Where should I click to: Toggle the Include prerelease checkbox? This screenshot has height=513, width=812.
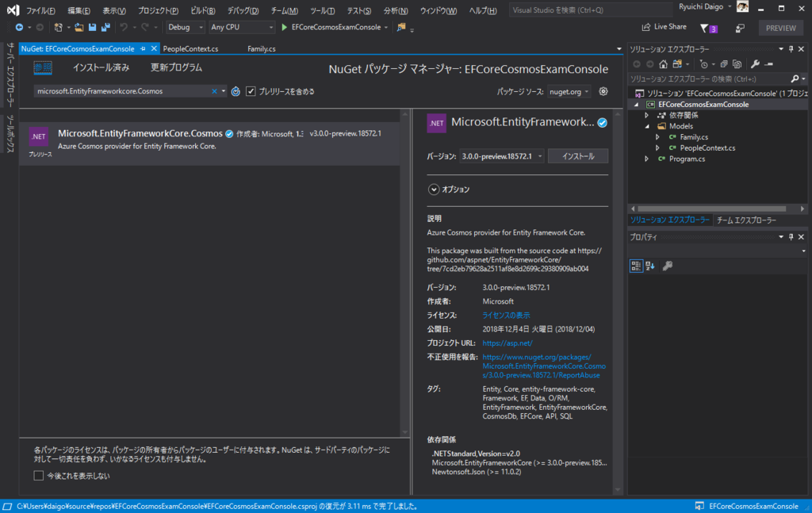(x=251, y=92)
